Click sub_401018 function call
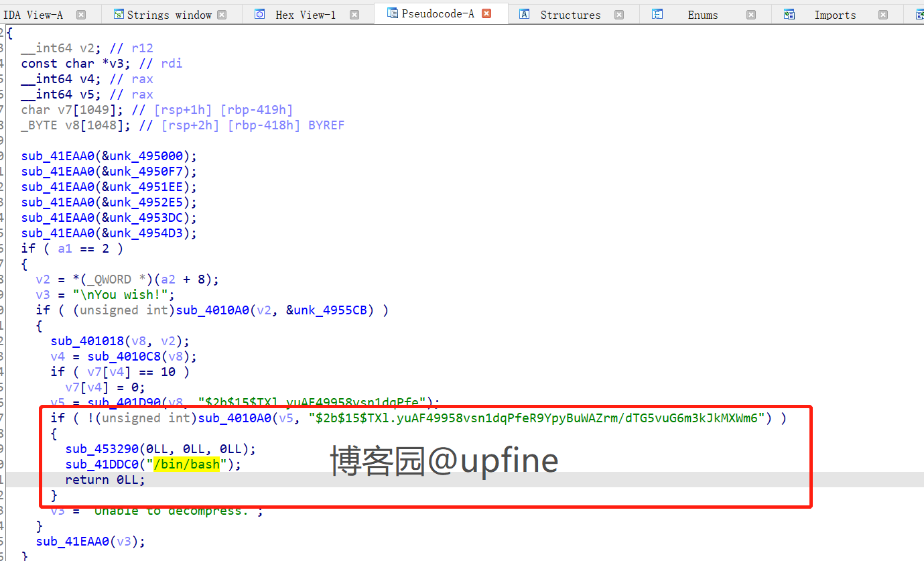Image resolution: width=924 pixels, height=561 pixels. pyautogui.click(x=87, y=340)
